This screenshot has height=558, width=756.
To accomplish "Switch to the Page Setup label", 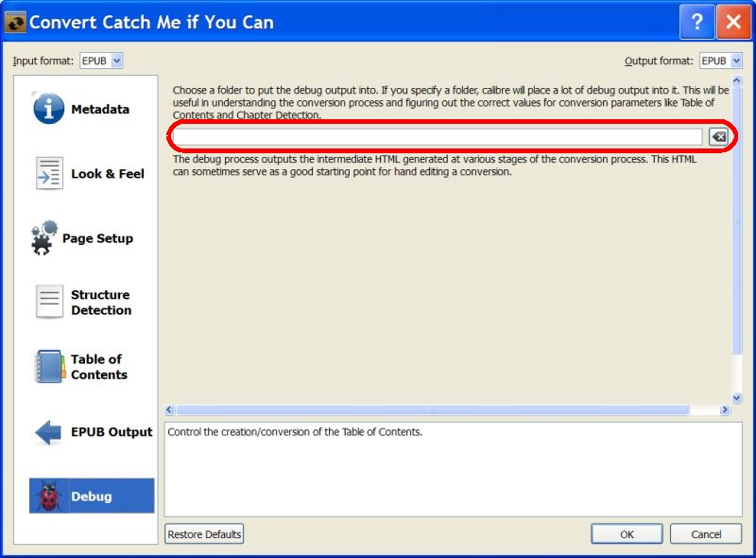I will pos(98,238).
